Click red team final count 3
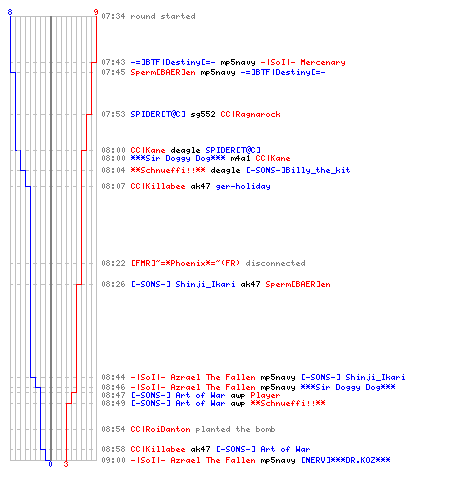450x500 pixels. 66,464
